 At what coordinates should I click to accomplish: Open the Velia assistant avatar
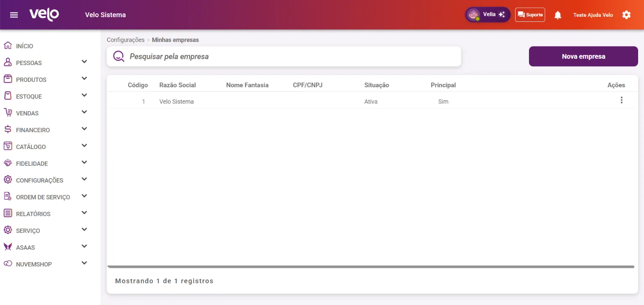(474, 15)
